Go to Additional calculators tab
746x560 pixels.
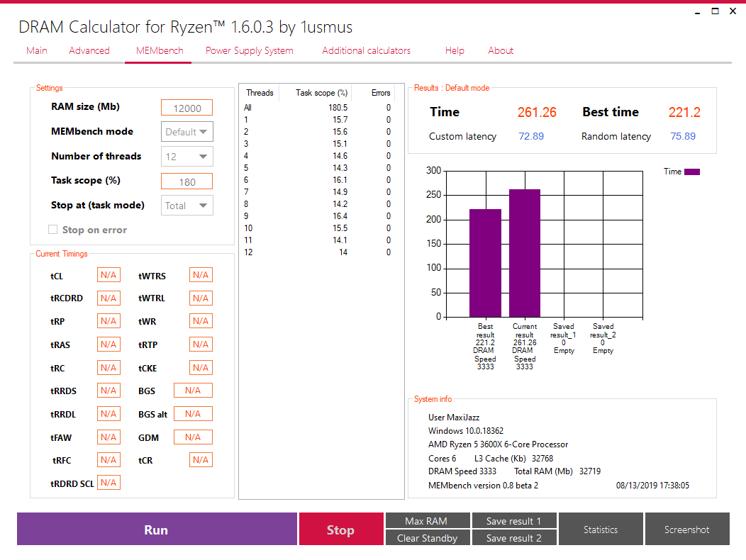tap(366, 50)
